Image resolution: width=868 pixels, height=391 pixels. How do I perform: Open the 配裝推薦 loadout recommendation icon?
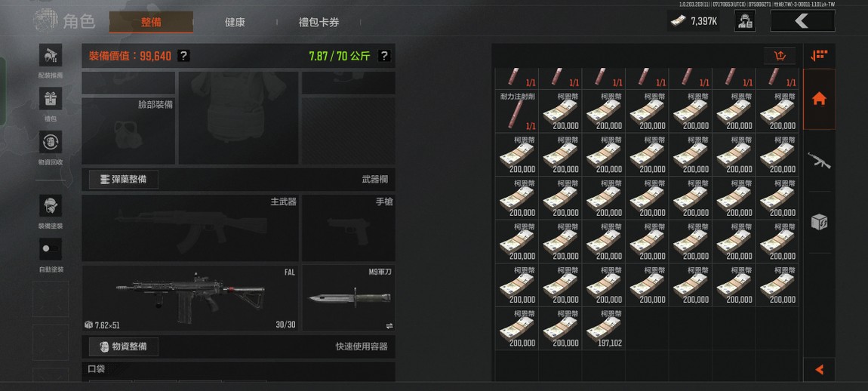(51, 55)
